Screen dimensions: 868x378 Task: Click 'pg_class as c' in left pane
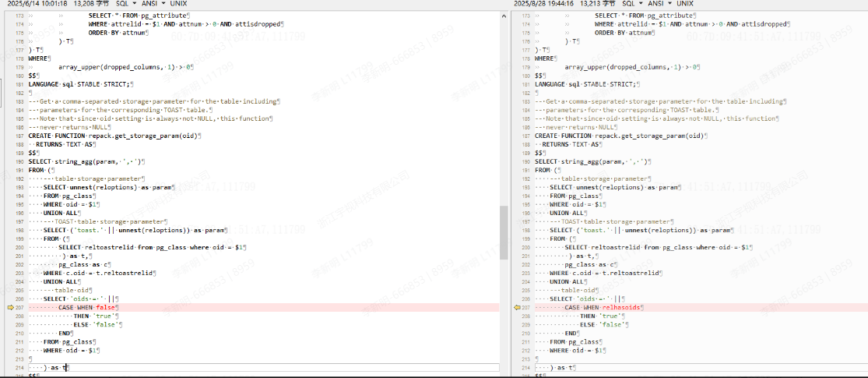tap(83, 264)
